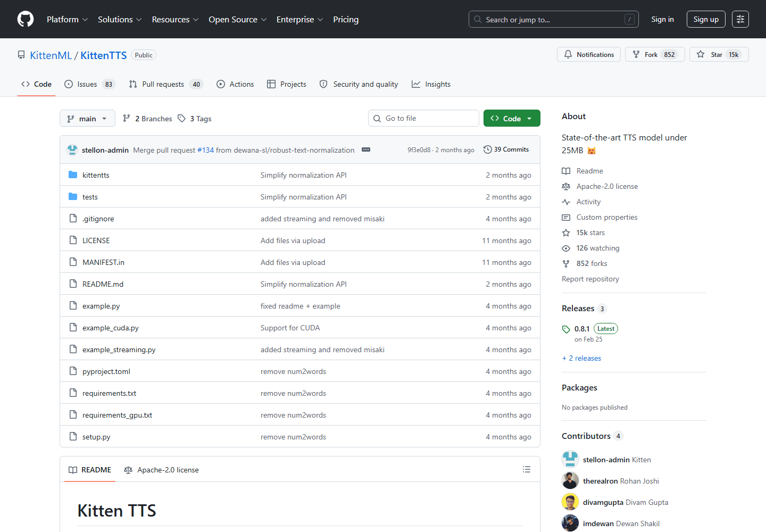Select the Apache-2.0 license tab in README
Screen dimensions: 766x532
[161, 470]
